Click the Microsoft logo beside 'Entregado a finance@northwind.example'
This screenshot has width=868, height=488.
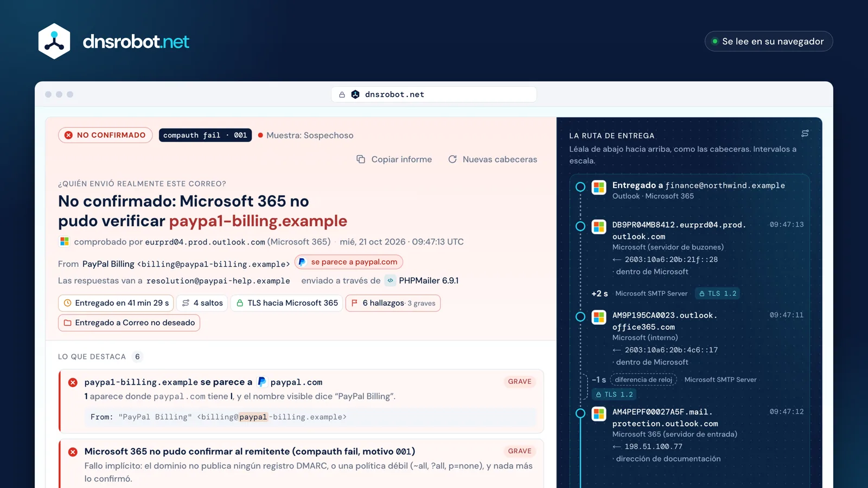click(599, 188)
